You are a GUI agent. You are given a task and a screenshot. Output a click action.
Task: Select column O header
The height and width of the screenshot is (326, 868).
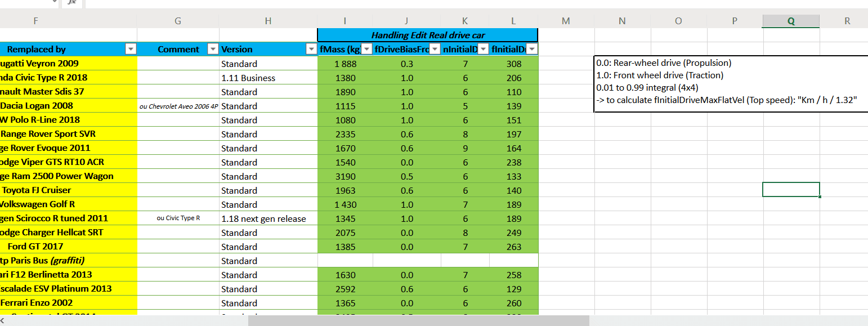click(x=678, y=21)
